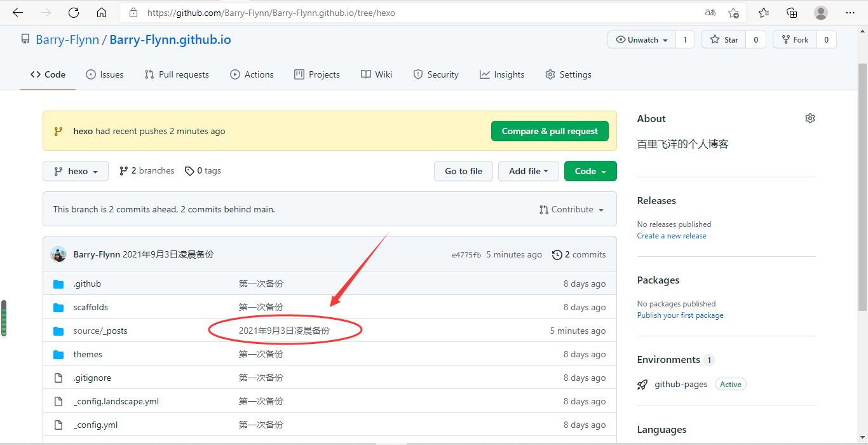Click the themes folder icon

pos(58,355)
